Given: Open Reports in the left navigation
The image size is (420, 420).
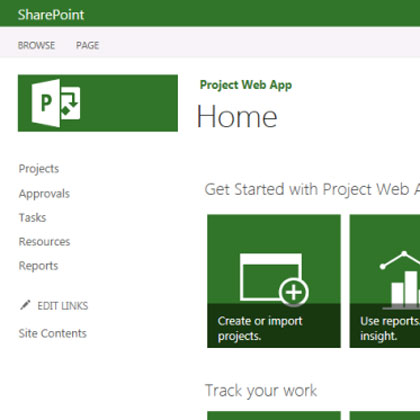Looking at the screenshot, I should click(x=38, y=266).
